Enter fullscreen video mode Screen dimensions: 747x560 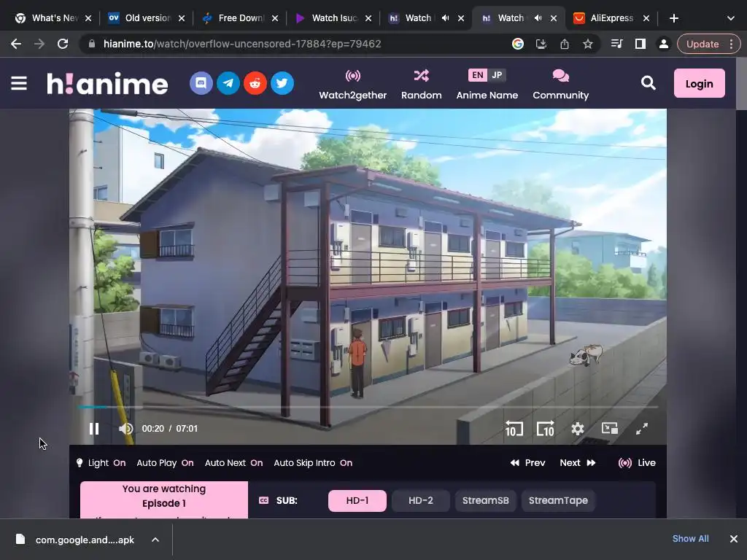click(642, 429)
